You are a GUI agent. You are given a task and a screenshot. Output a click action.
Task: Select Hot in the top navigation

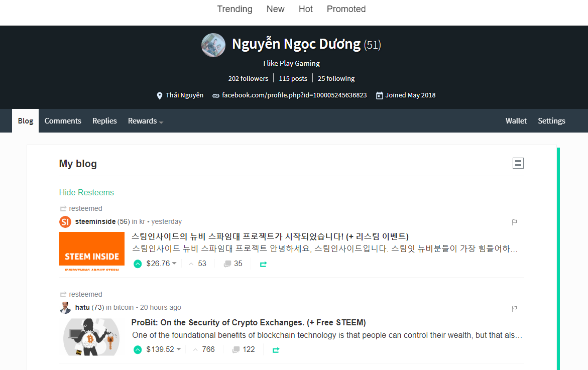305,9
